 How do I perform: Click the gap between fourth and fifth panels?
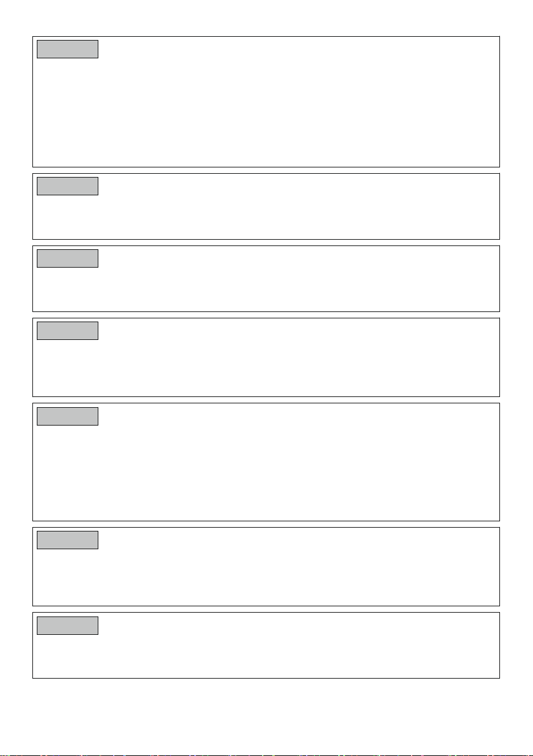pyautogui.click(x=266, y=400)
